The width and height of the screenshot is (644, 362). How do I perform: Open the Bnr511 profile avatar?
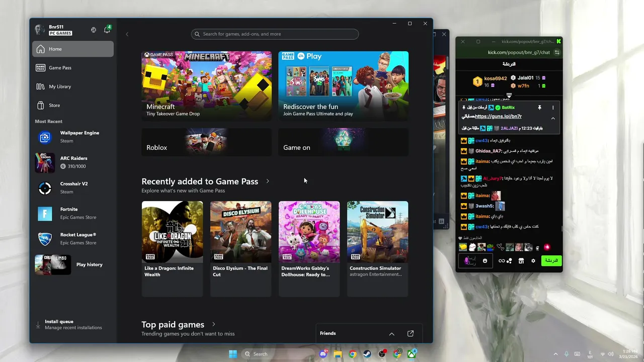pos(40,30)
